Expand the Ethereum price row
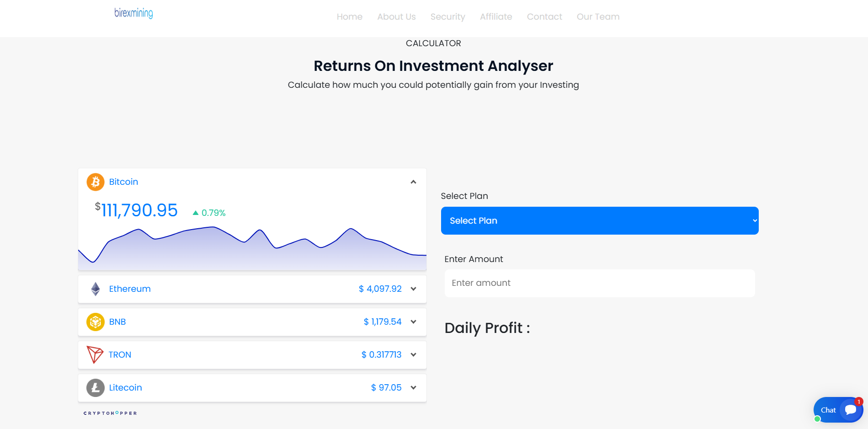Screen dimensions: 868x429 coord(413,289)
